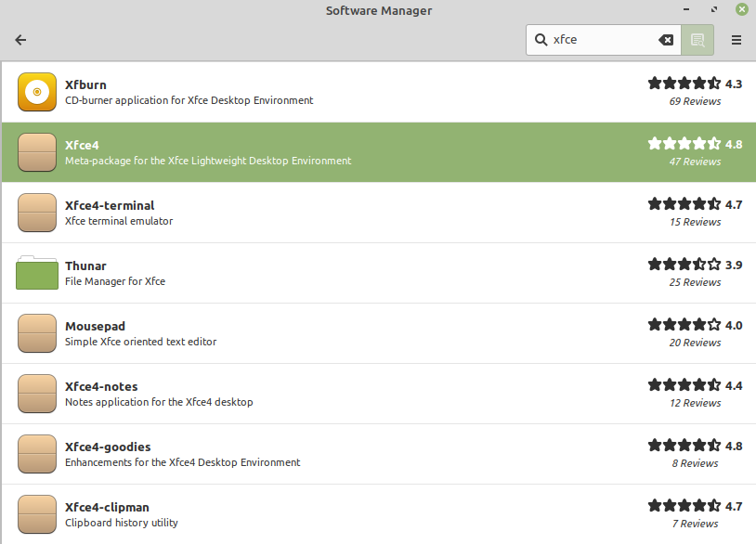Click the magnifying glass search icon
Viewport: 756px width, 544px height.
tap(541, 40)
